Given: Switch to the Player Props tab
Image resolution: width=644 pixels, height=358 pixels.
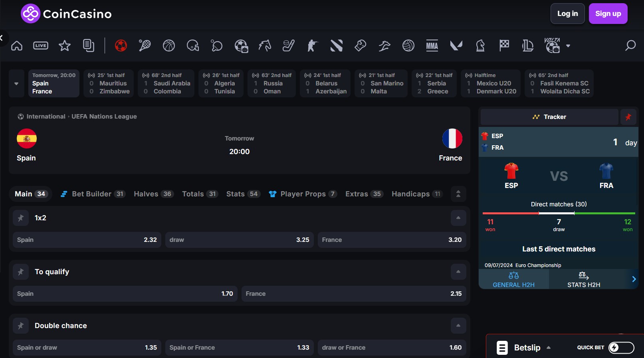Looking at the screenshot, I should [303, 194].
